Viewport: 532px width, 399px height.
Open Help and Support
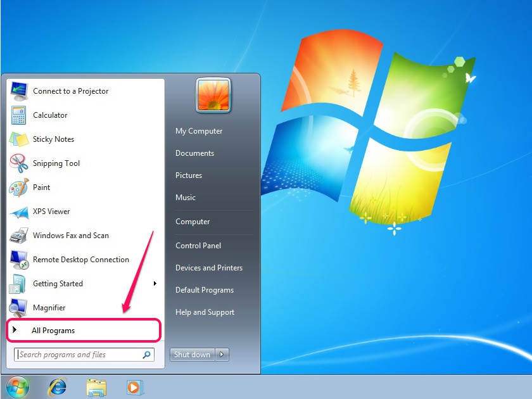(x=205, y=312)
